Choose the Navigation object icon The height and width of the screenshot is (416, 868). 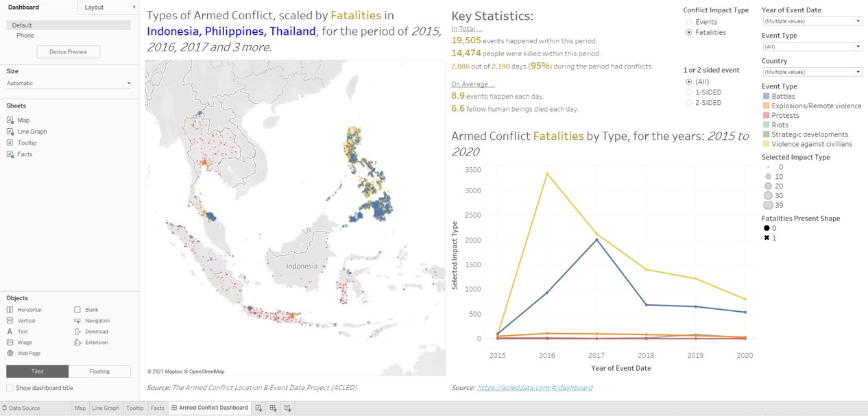point(77,321)
